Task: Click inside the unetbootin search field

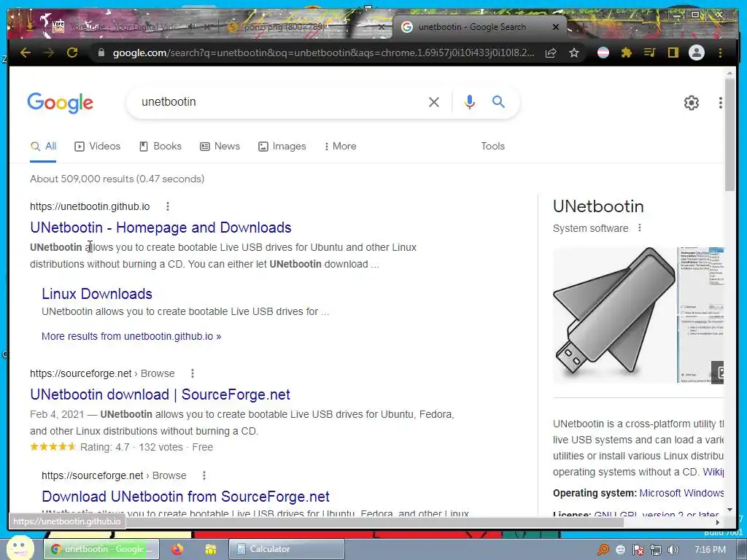Action: click(281, 102)
